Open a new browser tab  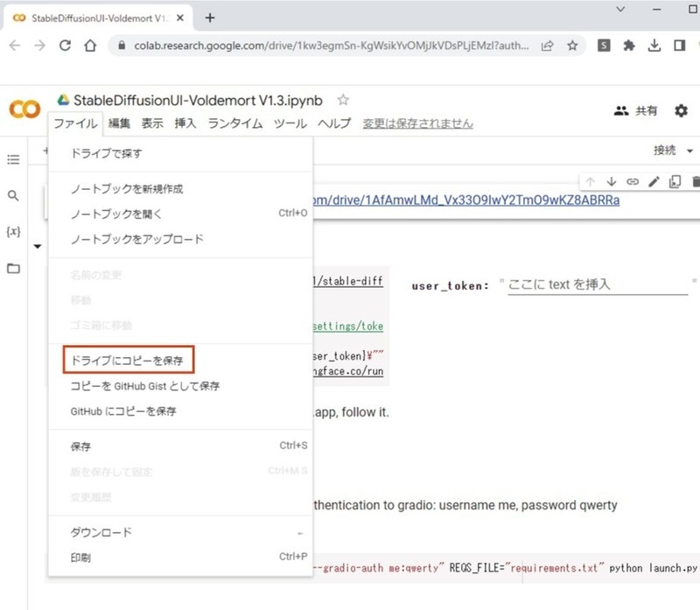tap(210, 18)
